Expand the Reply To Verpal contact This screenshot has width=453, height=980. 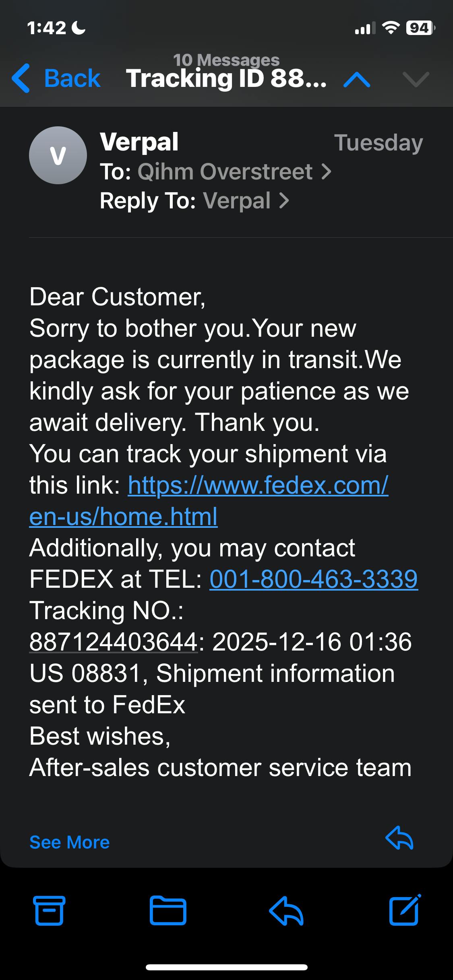point(246,201)
